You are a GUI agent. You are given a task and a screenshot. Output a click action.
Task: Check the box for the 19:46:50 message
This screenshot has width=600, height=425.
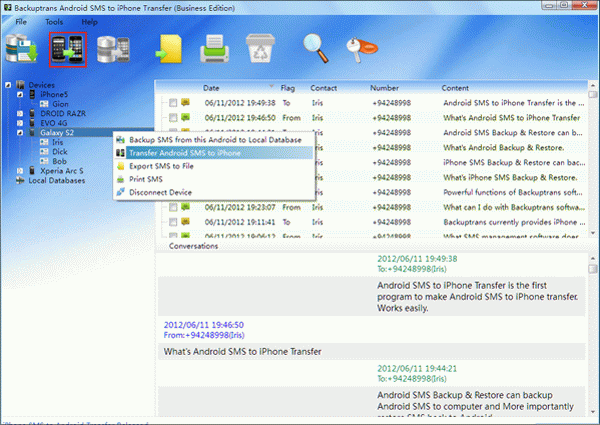pyautogui.click(x=173, y=117)
